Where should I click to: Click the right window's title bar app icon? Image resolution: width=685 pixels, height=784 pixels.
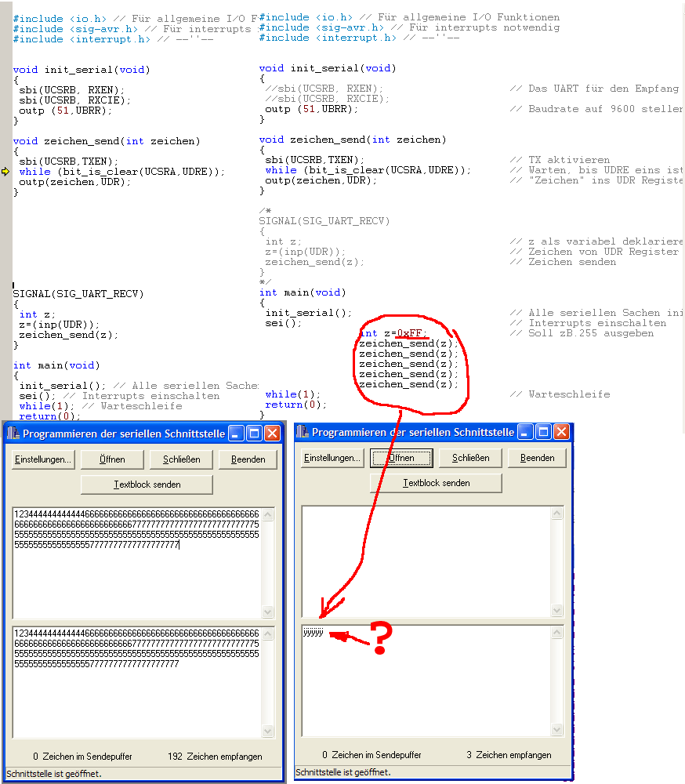click(x=302, y=431)
